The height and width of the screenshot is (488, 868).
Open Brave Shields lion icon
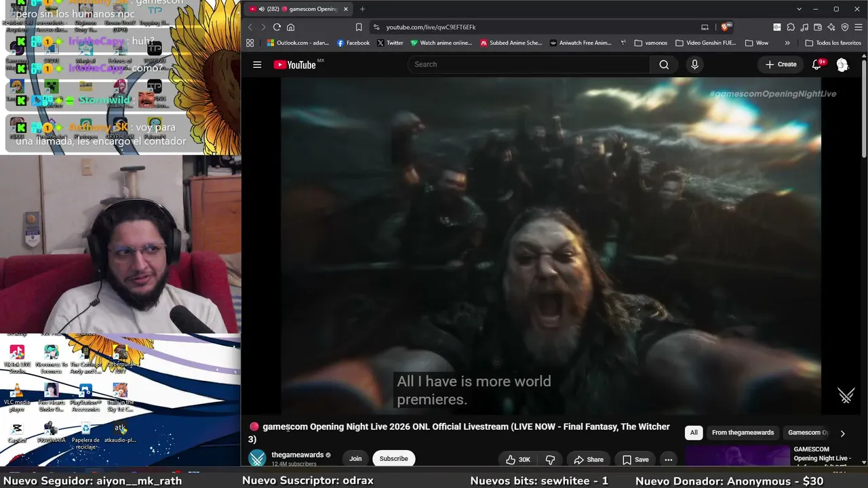coord(726,27)
